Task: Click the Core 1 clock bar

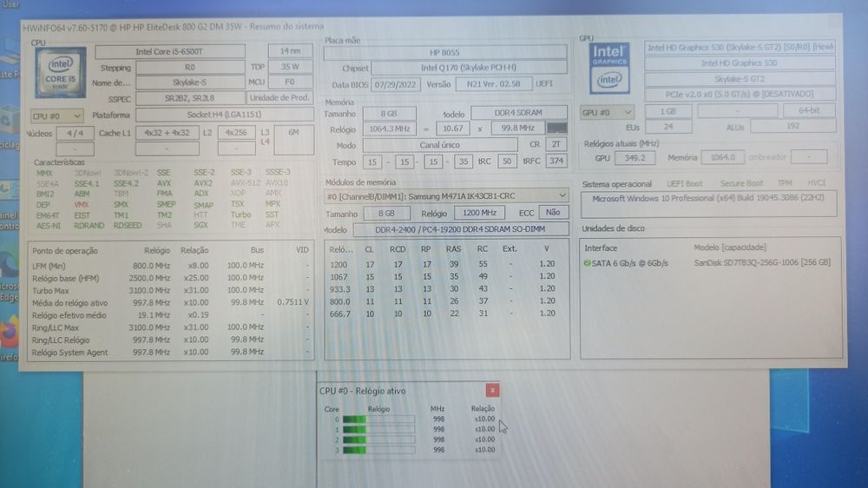Action: 378,429
